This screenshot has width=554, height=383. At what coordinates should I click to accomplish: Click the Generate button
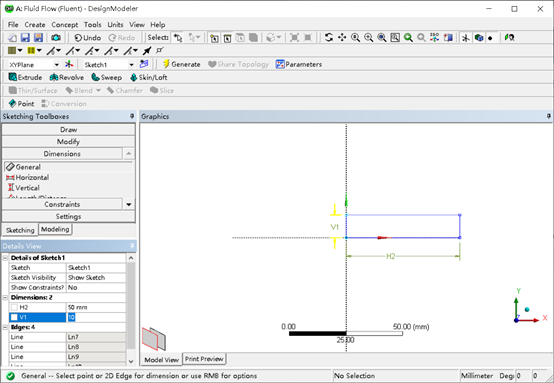pyautogui.click(x=181, y=64)
